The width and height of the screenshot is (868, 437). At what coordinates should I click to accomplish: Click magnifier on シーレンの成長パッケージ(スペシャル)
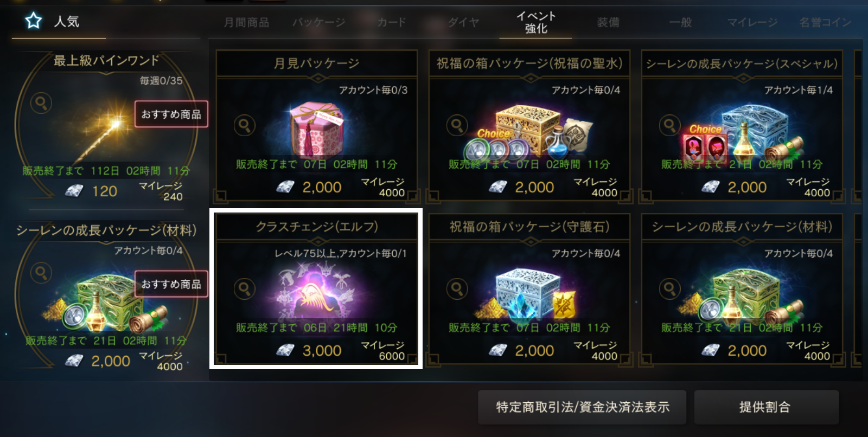[x=670, y=125]
